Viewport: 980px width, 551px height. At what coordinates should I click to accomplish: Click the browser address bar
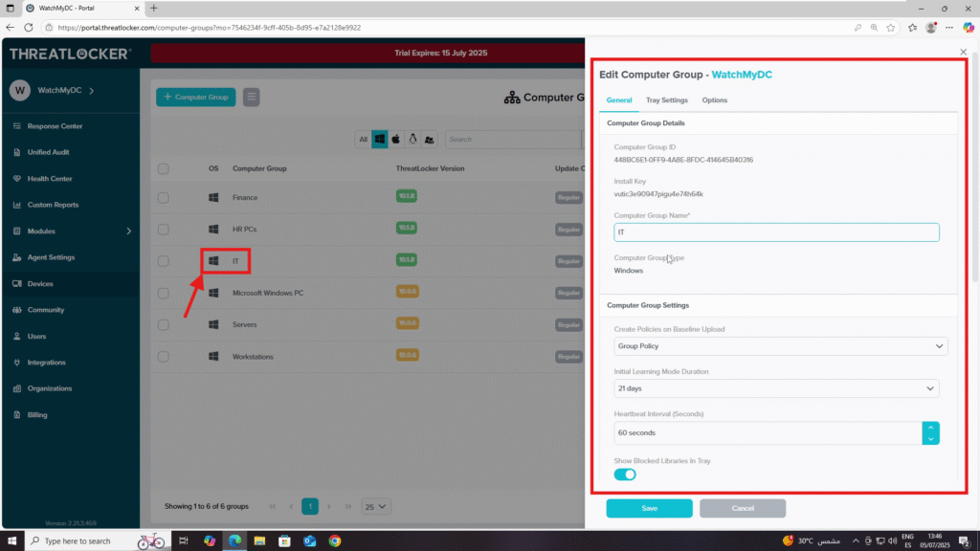click(x=450, y=28)
